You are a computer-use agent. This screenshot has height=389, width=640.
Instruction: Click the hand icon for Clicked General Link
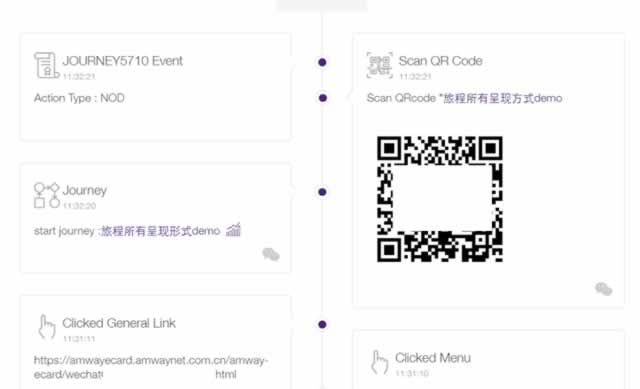(x=47, y=327)
